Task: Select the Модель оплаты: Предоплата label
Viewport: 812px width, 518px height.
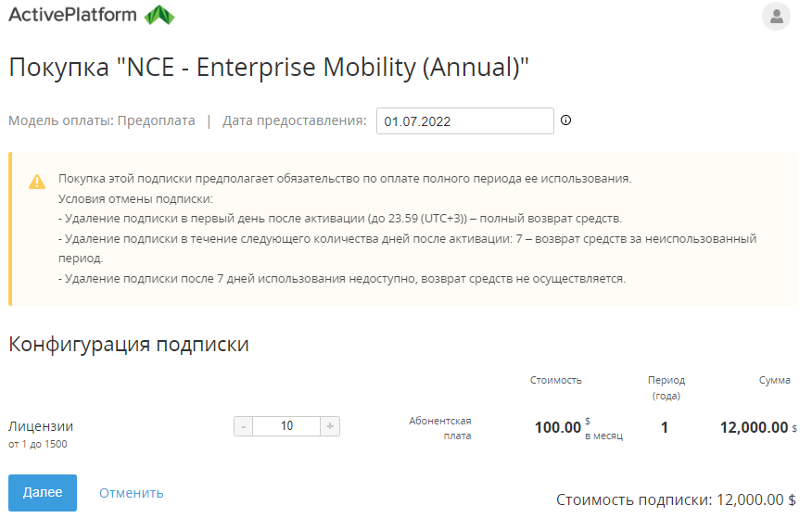Action: tap(102, 120)
